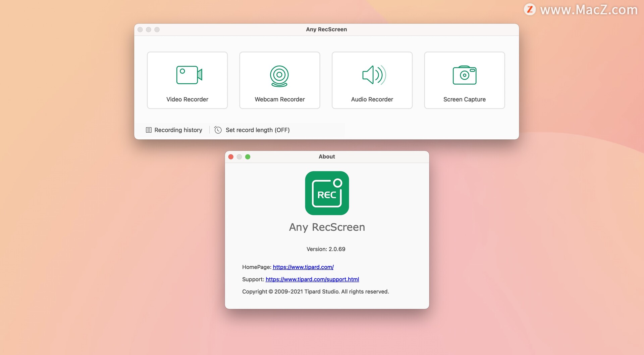
Task: Click the green REC app logo
Action: point(327,193)
